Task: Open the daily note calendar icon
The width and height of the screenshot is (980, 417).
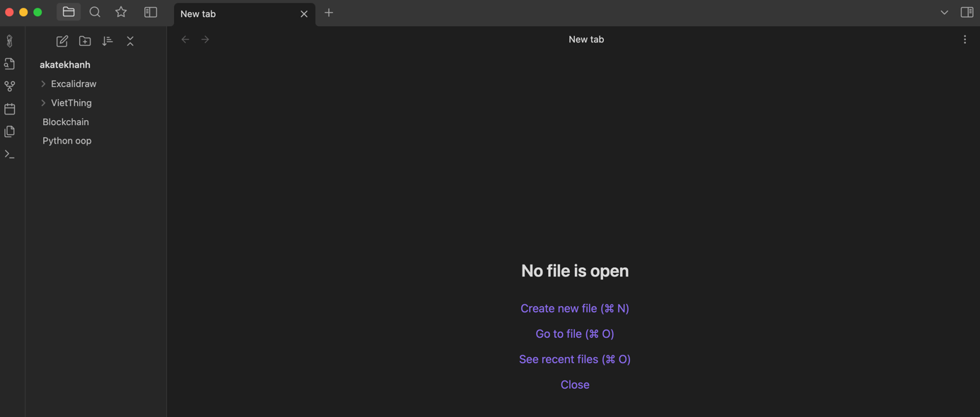Action: tap(10, 109)
